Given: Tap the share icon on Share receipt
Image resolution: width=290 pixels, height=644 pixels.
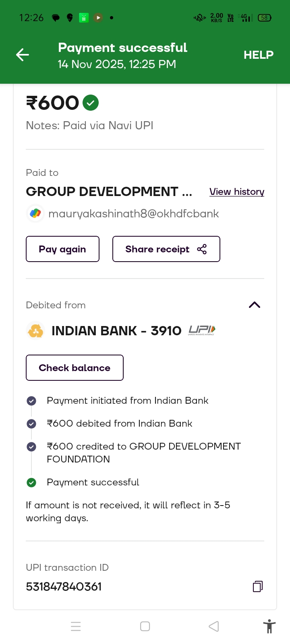Looking at the screenshot, I should click(202, 249).
